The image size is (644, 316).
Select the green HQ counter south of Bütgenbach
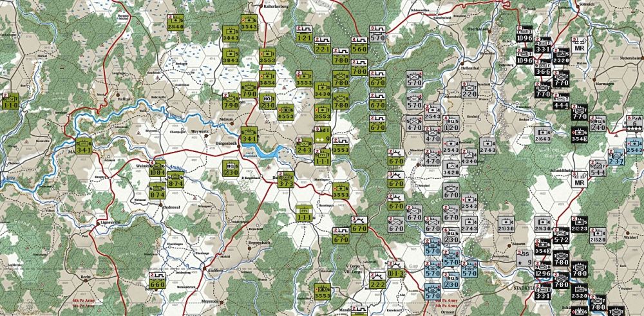pyautogui.click(x=231, y=168)
